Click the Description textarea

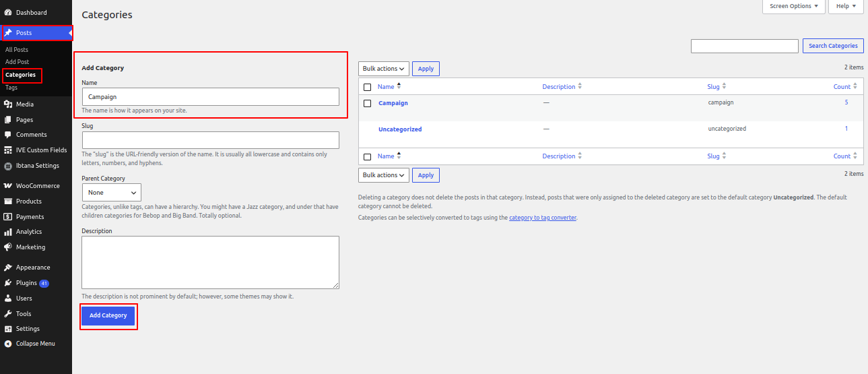point(210,262)
